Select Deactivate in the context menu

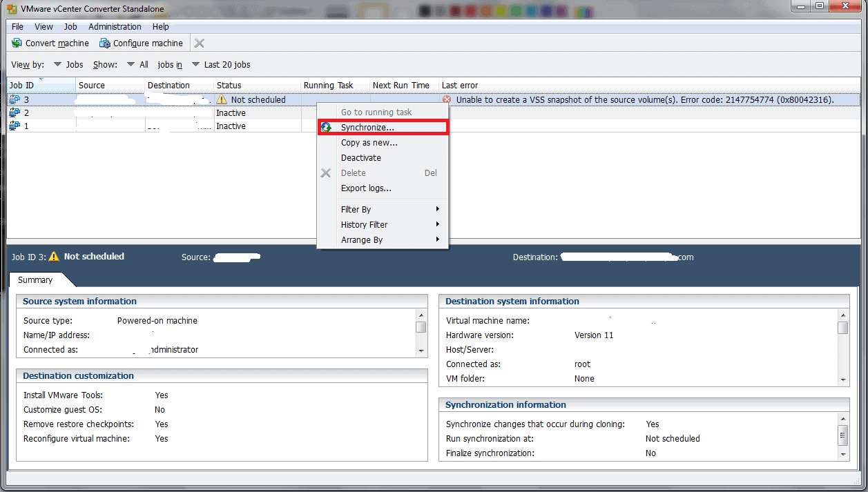pyautogui.click(x=383, y=158)
